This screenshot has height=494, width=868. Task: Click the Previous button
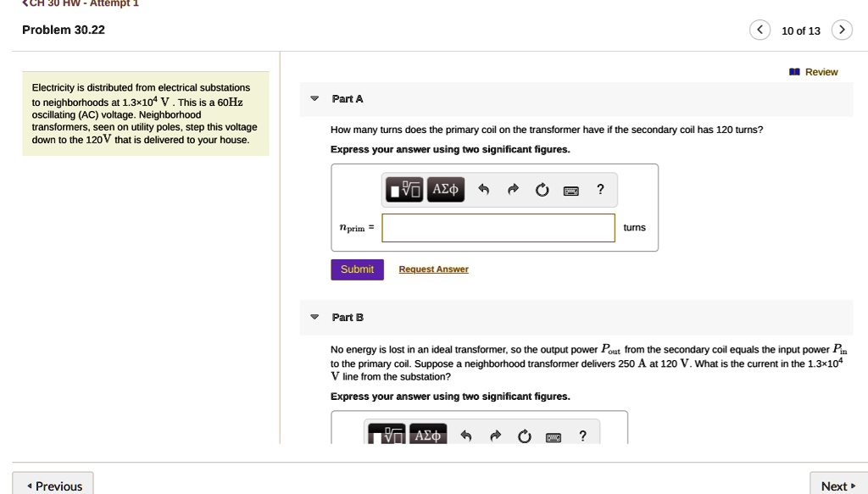tap(52, 484)
